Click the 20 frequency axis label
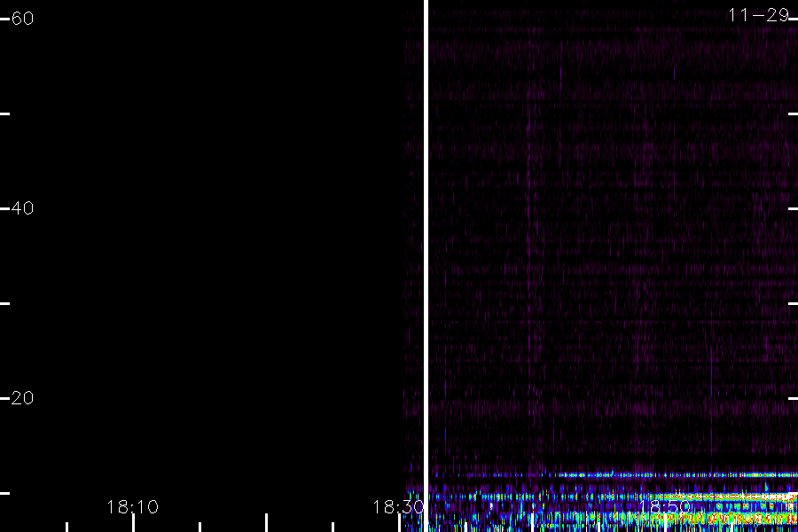 click(x=22, y=398)
